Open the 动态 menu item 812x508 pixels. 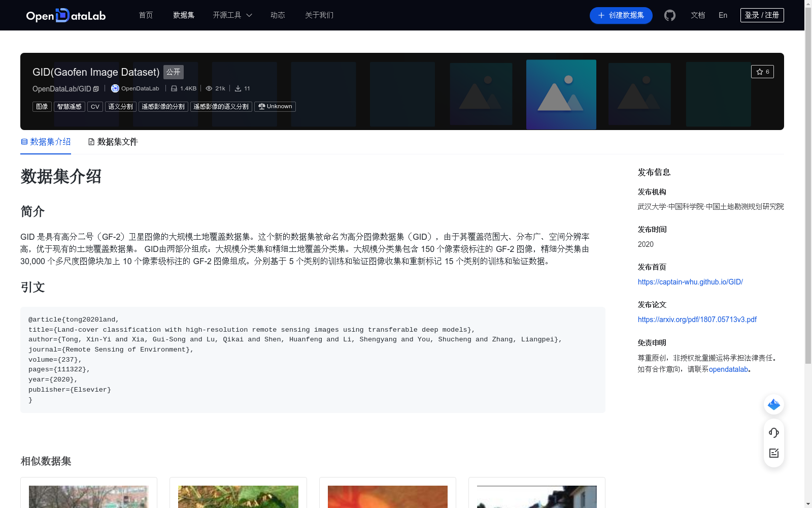click(x=278, y=15)
